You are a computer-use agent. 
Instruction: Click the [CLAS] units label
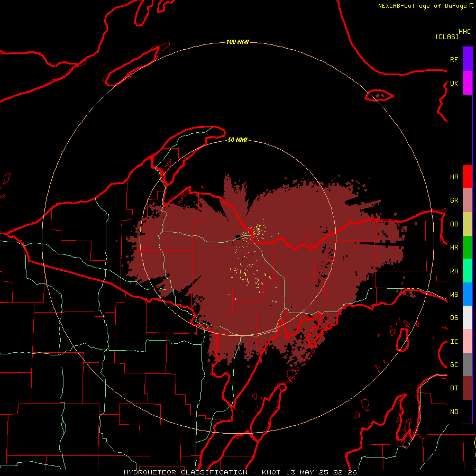(x=447, y=36)
